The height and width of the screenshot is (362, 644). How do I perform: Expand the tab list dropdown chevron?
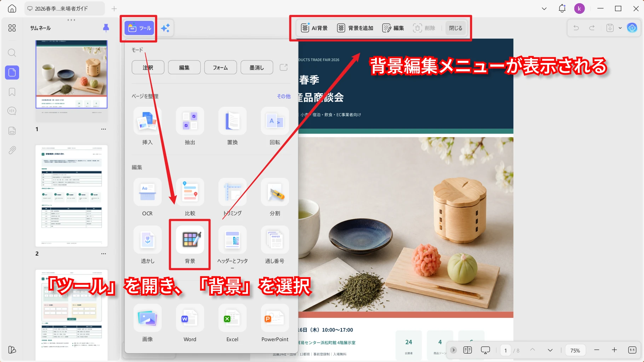544,8
